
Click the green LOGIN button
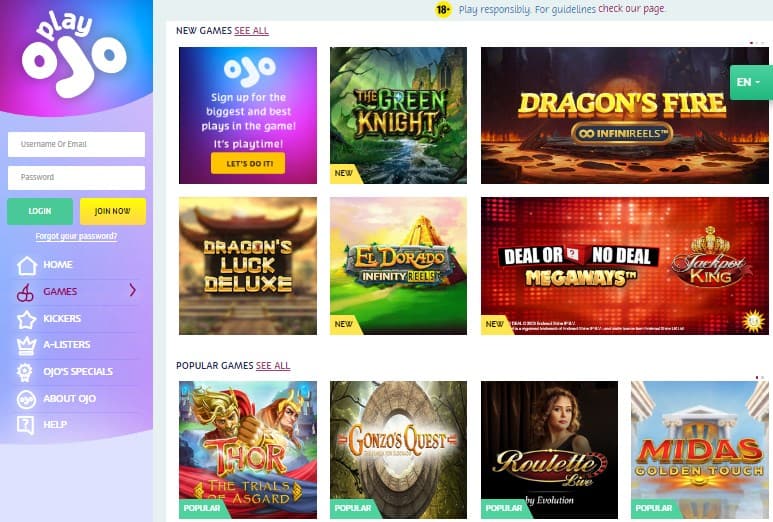tap(40, 211)
